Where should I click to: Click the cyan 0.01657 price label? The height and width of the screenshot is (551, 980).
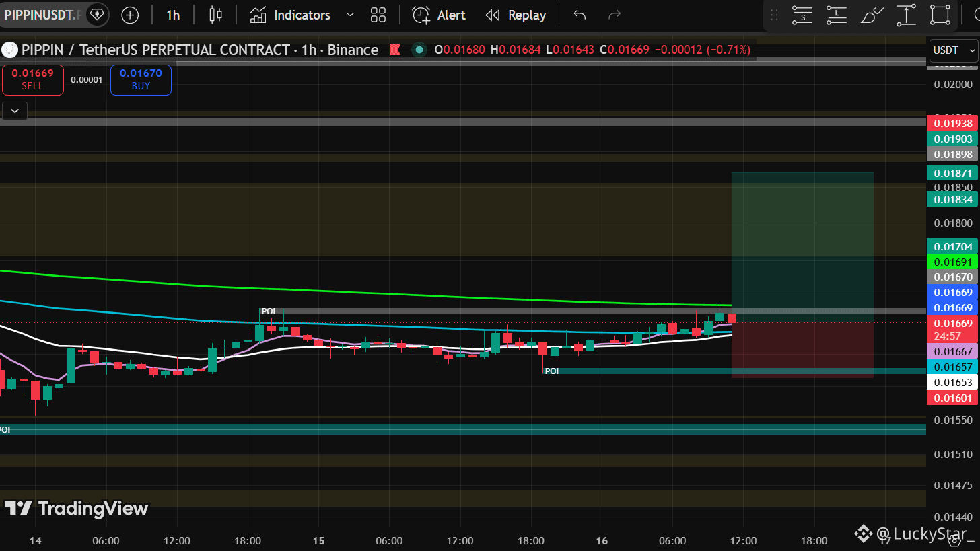(x=952, y=367)
